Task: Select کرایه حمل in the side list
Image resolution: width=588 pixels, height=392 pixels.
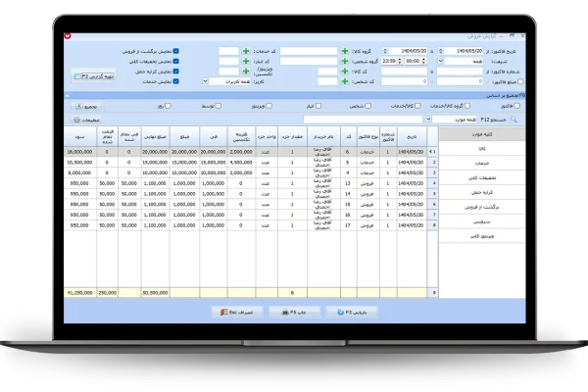Action: tap(482, 192)
